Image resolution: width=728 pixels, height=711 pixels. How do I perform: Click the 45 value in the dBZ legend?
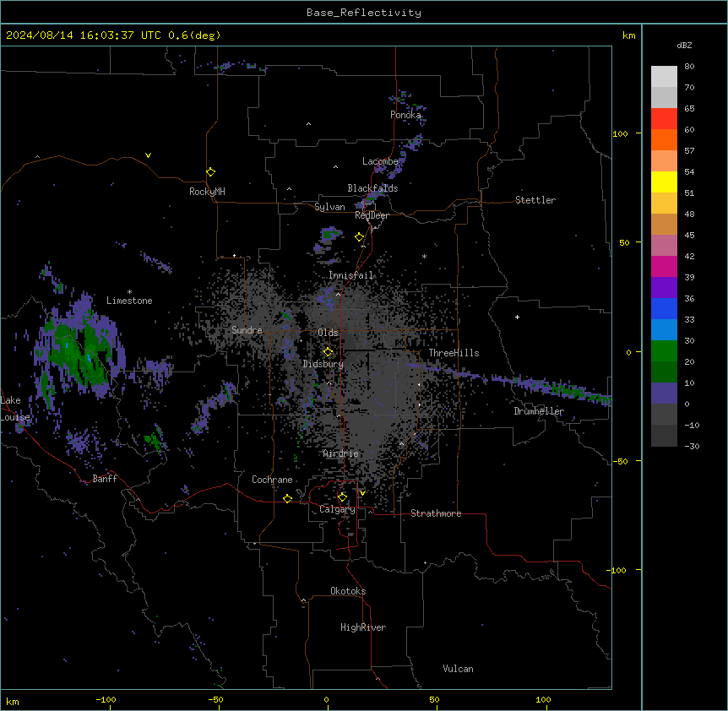click(689, 236)
